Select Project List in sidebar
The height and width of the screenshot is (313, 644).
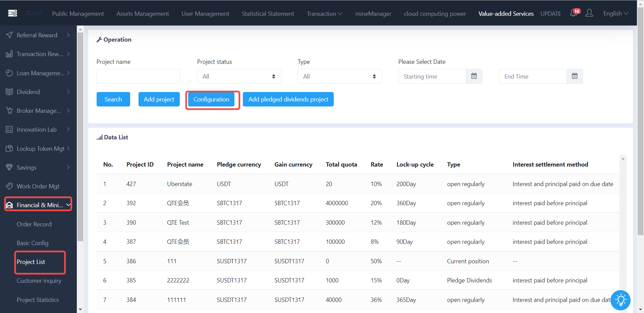click(31, 262)
